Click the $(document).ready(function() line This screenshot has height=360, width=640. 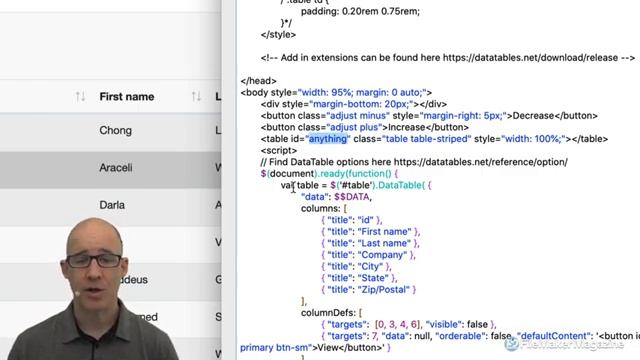pyautogui.click(x=329, y=174)
